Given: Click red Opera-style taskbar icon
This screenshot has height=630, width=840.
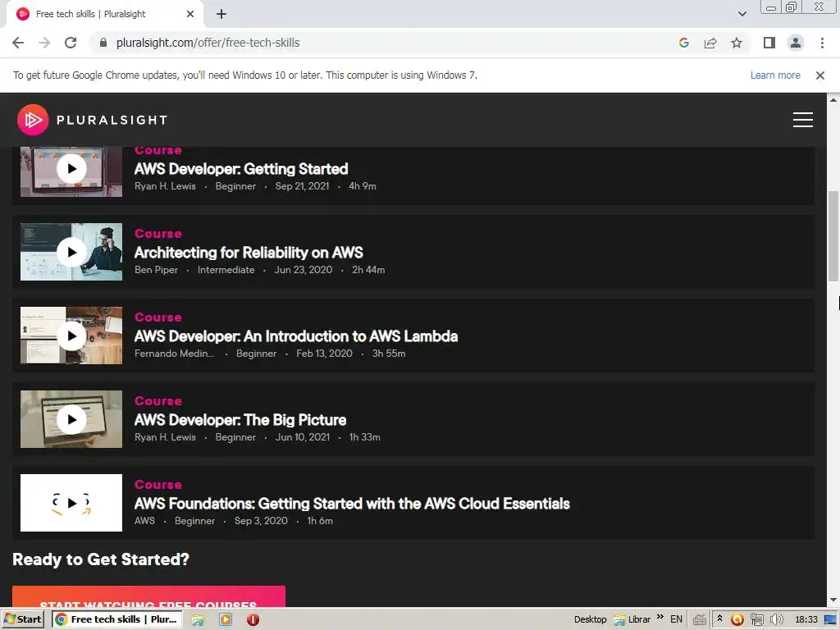Looking at the screenshot, I should pyautogui.click(x=253, y=620).
